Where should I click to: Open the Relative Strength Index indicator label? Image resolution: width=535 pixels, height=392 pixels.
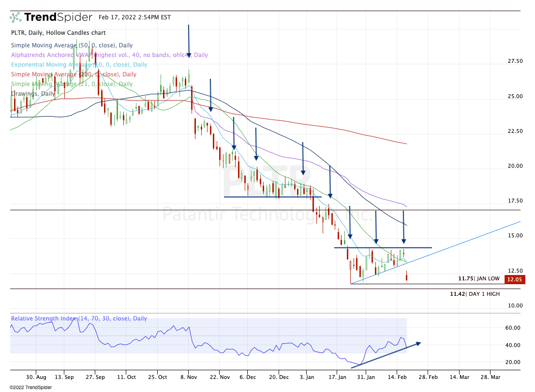click(x=79, y=319)
